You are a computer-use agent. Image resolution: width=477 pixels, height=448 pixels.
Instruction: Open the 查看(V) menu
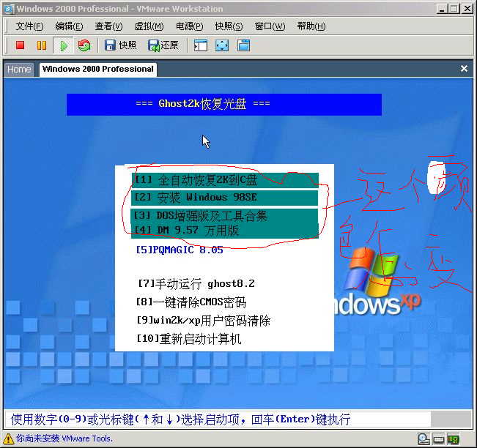pos(108,26)
